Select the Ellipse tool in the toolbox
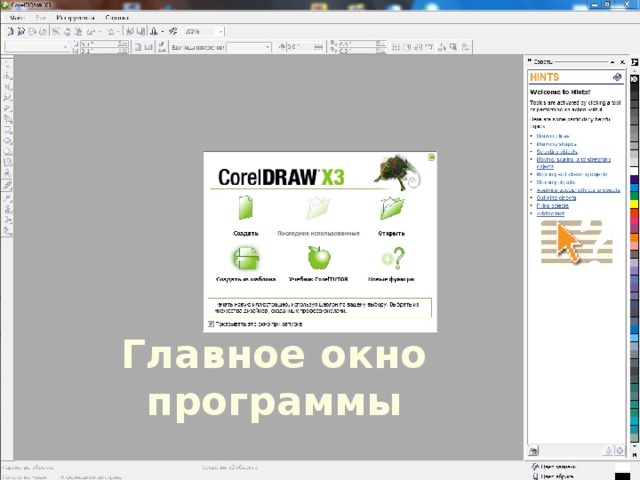Viewport: 640px width, 480px height. point(7,141)
